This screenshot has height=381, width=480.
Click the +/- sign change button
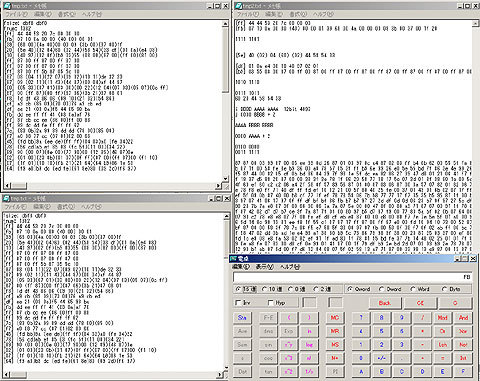click(x=381, y=358)
